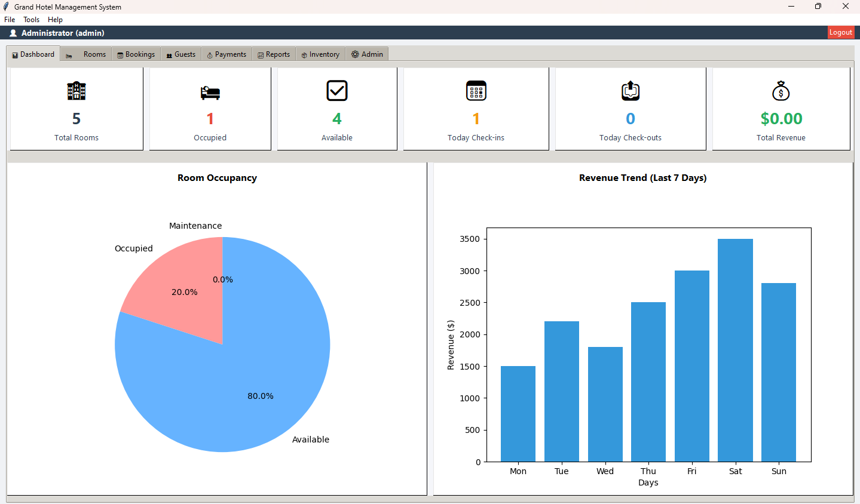Click the administrator user icon in header
Viewport: 860px width, 504px height.
pos(13,33)
